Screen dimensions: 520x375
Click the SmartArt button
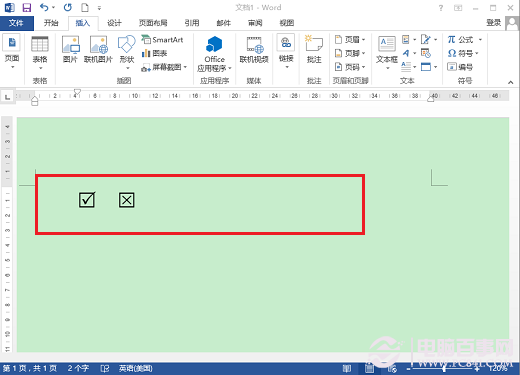(x=162, y=40)
